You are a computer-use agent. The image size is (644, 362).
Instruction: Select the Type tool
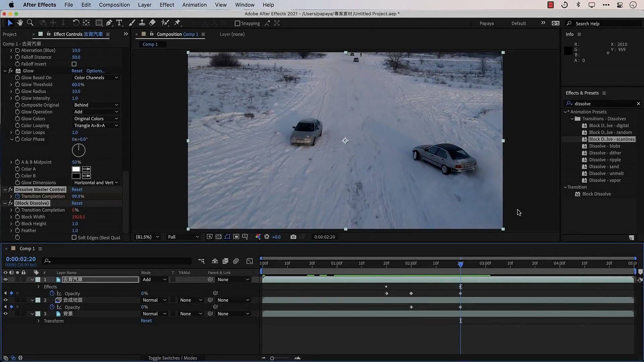click(x=119, y=23)
